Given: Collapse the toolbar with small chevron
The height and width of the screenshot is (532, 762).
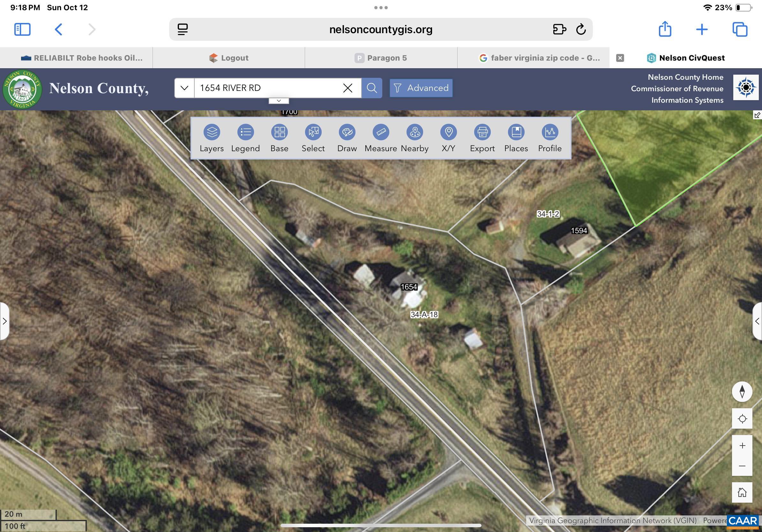Looking at the screenshot, I should pos(279,101).
